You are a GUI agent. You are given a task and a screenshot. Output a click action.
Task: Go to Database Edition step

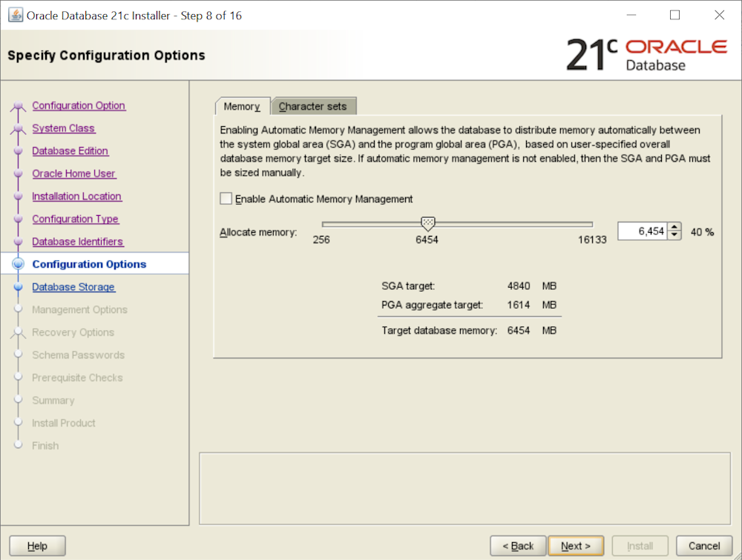pyautogui.click(x=70, y=151)
